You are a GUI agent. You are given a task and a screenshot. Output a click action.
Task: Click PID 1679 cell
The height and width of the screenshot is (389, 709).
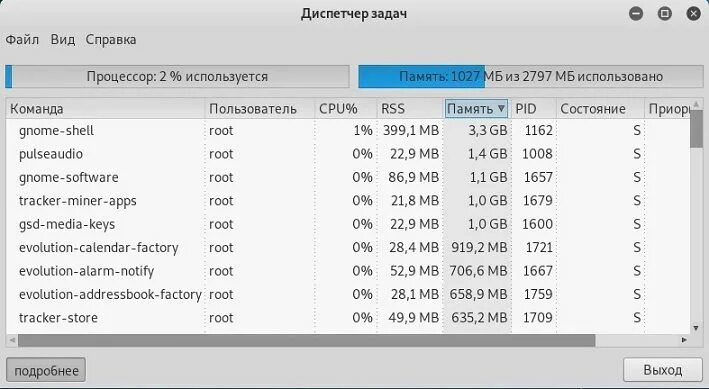pyautogui.click(x=538, y=201)
